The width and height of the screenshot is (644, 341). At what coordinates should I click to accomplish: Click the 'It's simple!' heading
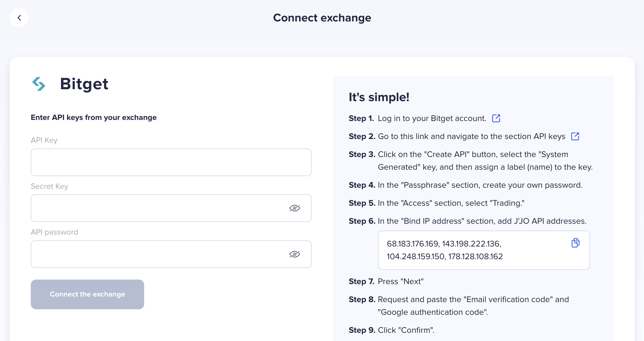pyautogui.click(x=379, y=97)
